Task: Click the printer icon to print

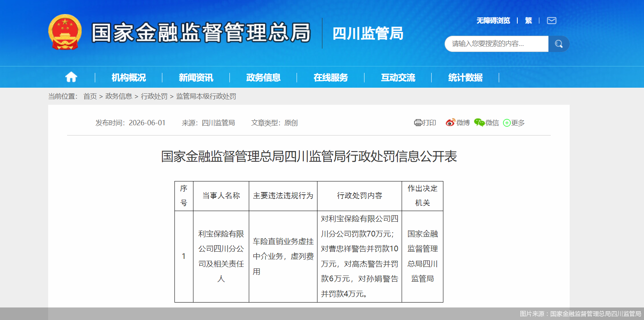Action: click(418, 123)
